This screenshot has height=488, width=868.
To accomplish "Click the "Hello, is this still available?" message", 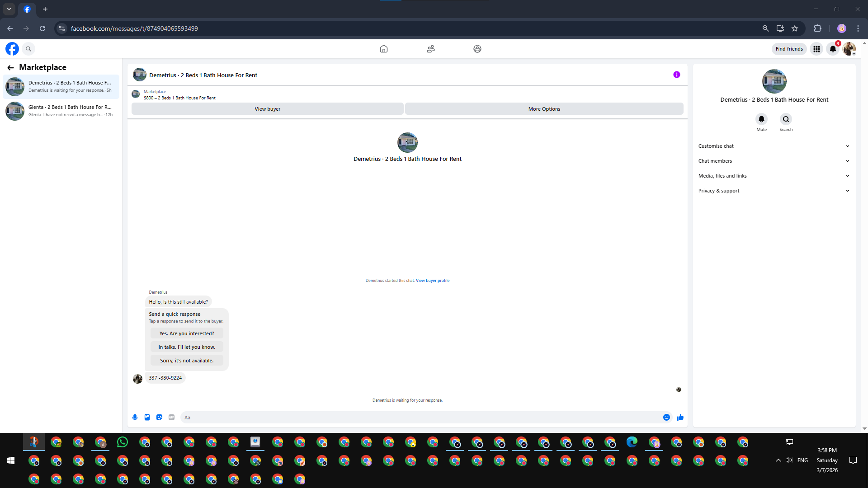I will (179, 302).
